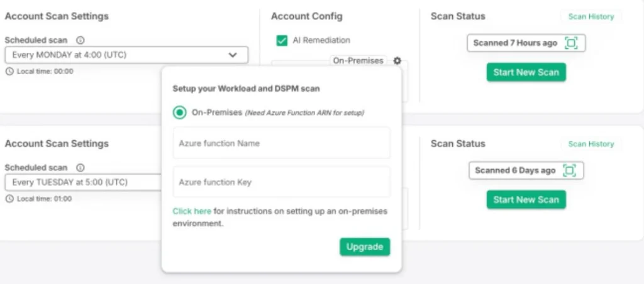Start New Scan below Scanned 7 Hours ago
644x284 pixels.
[526, 72]
